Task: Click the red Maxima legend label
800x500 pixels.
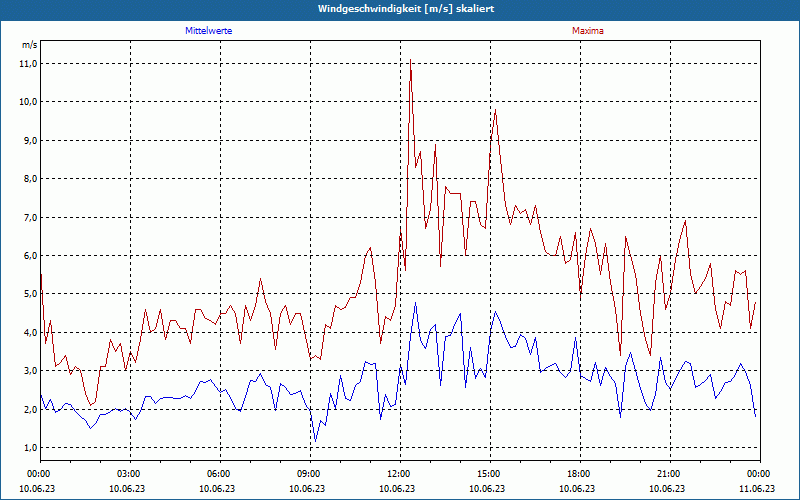Action: click(x=588, y=31)
